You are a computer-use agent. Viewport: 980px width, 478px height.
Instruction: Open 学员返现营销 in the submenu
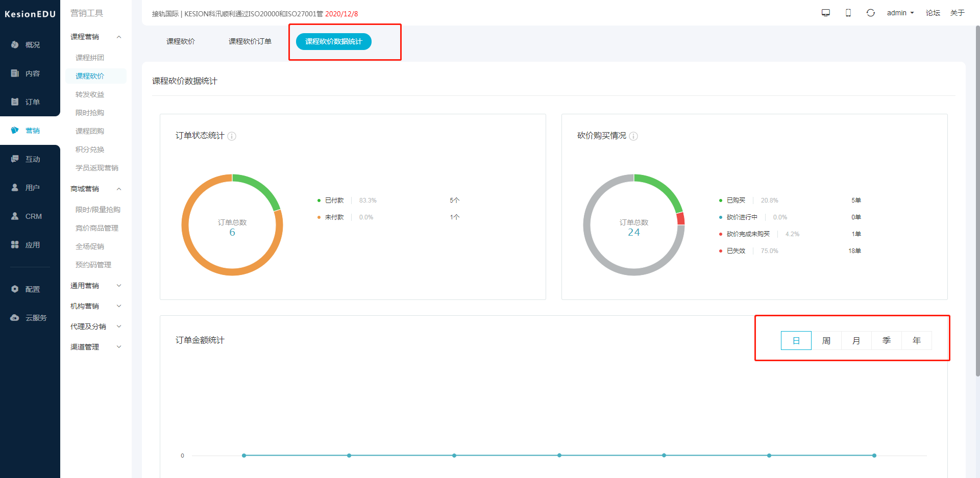[x=97, y=168]
